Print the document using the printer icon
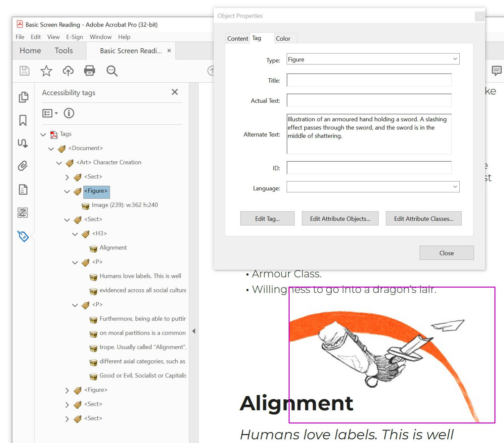The image size is (504, 443). (89, 71)
